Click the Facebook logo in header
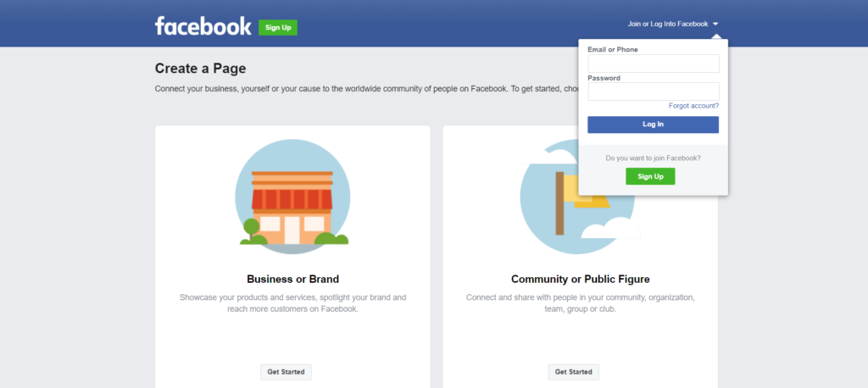 (x=203, y=25)
